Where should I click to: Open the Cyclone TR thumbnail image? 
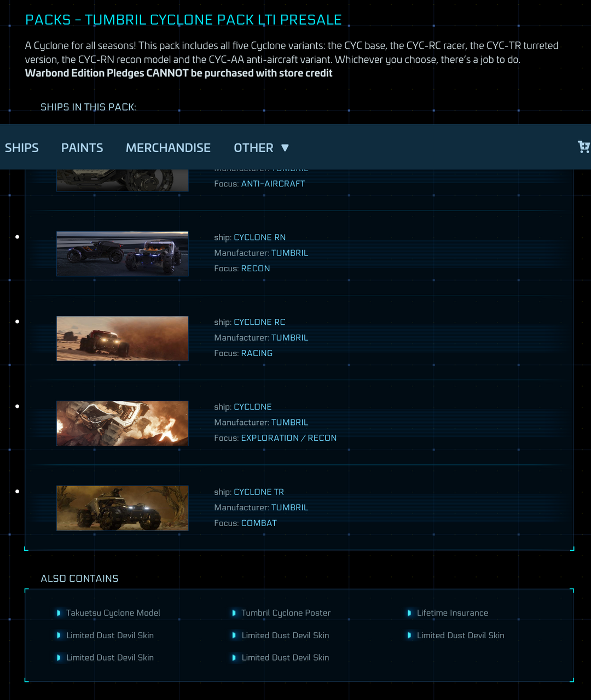pos(122,507)
